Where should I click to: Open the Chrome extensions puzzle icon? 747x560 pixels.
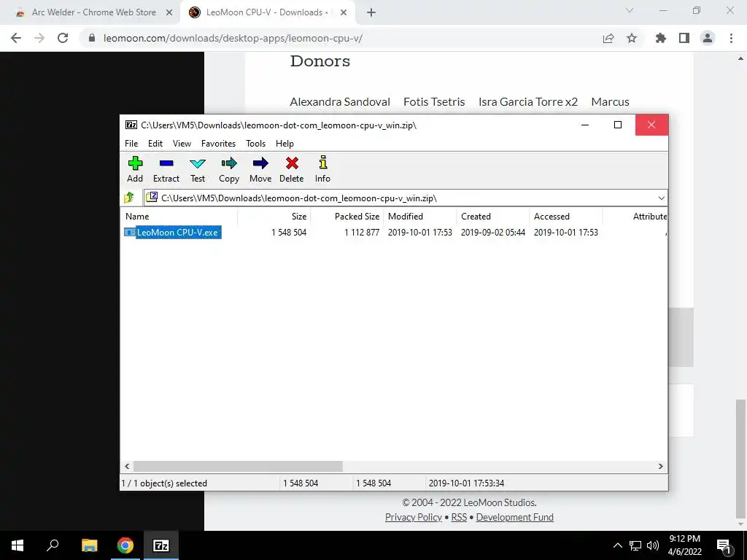[x=661, y=38]
